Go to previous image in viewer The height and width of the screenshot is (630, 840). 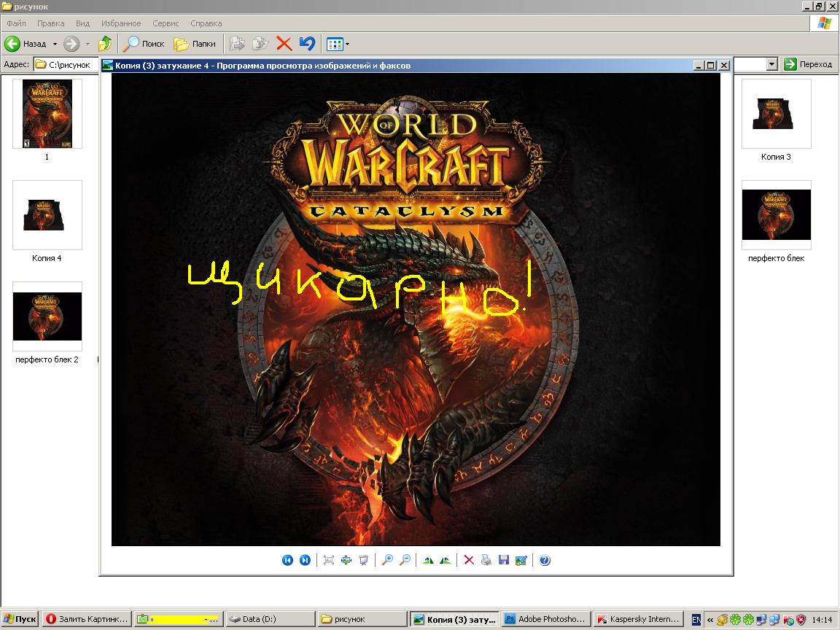click(x=288, y=560)
